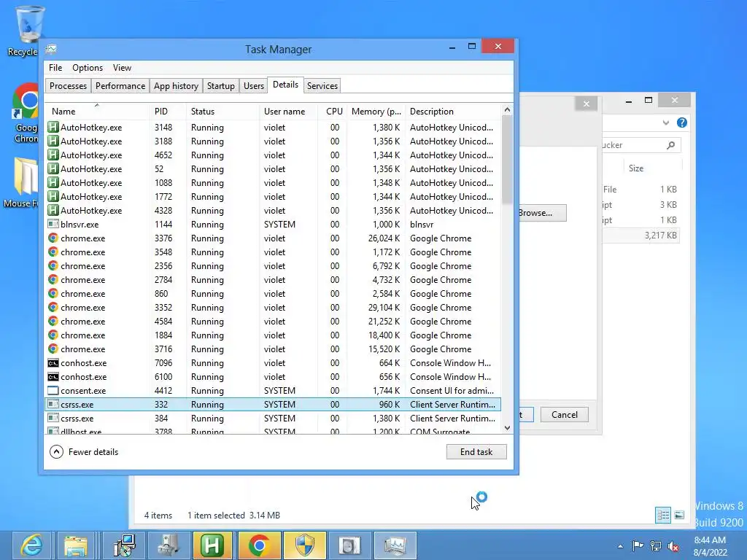The image size is (747, 560).
Task: Click the green AutoHotkey taskbar icon
Action: (212, 545)
